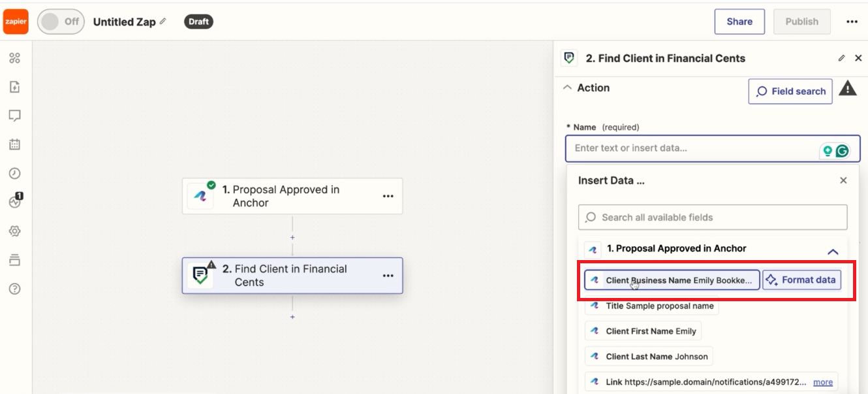Select step 2 Find Client in Financial Cents
Screen dimensions: 868x394
tap(292, 275)
